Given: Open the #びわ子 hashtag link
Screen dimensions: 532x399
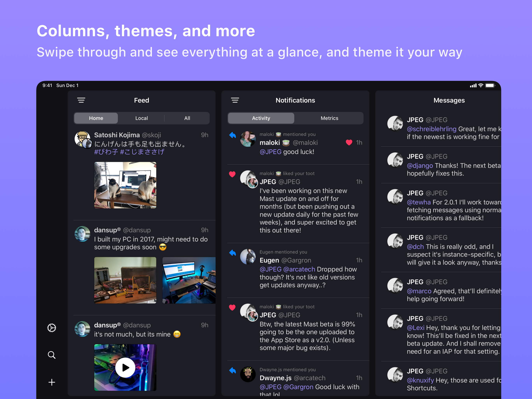Looking at the screenshot, I should tap(106, 152).
